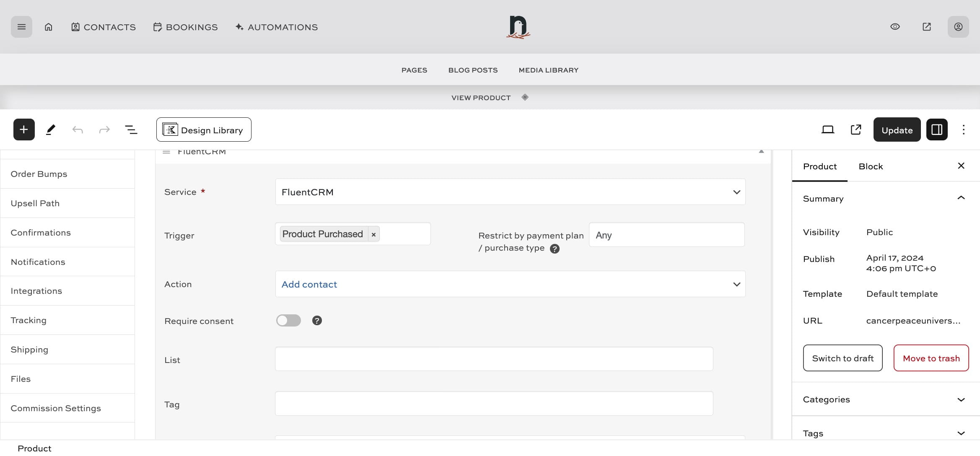
Task: Open the device preview icon near Update
Action: pyautogui.click(x=827, y=130)
